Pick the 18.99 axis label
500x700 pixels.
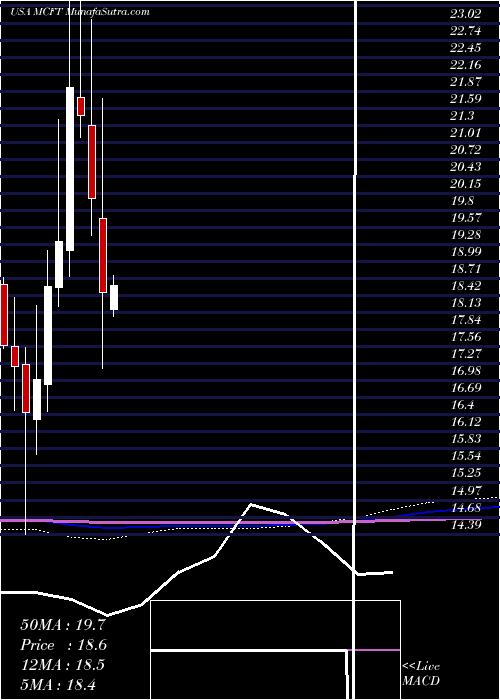pyautogui.click(x=466, y=251)
